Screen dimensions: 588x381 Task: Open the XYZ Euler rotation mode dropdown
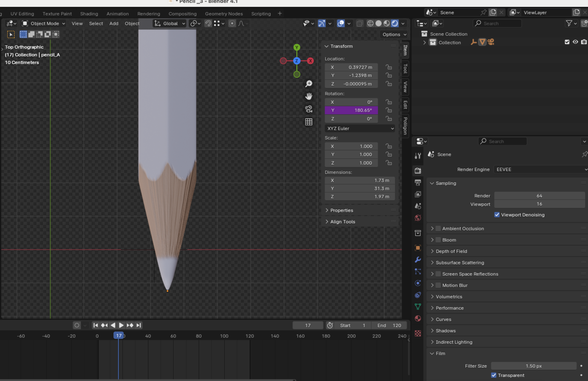(360, 129)
